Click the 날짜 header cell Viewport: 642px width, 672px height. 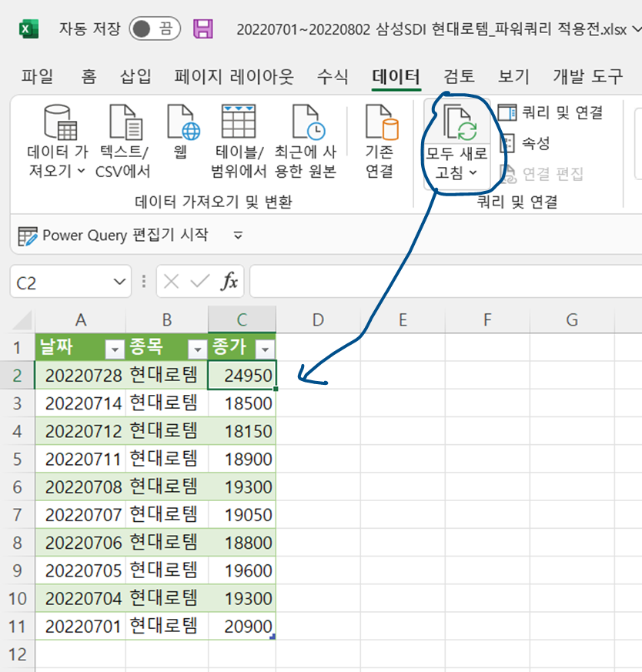pos(81,347)
